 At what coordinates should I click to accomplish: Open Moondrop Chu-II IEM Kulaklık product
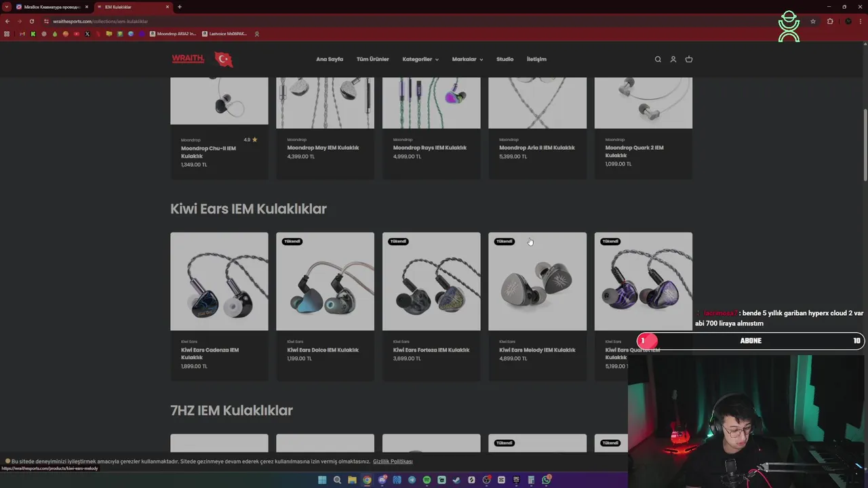[x=208, y=152]
